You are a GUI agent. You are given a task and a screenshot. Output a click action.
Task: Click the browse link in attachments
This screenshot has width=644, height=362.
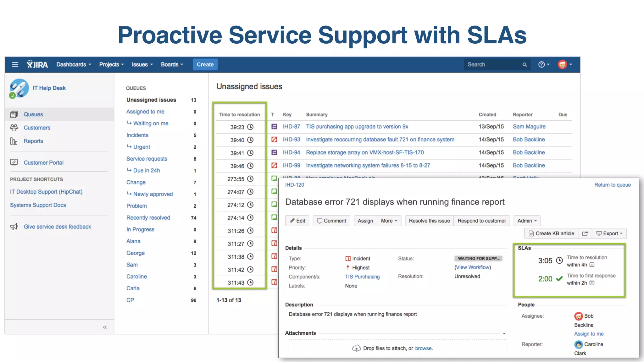click(424, 348)
